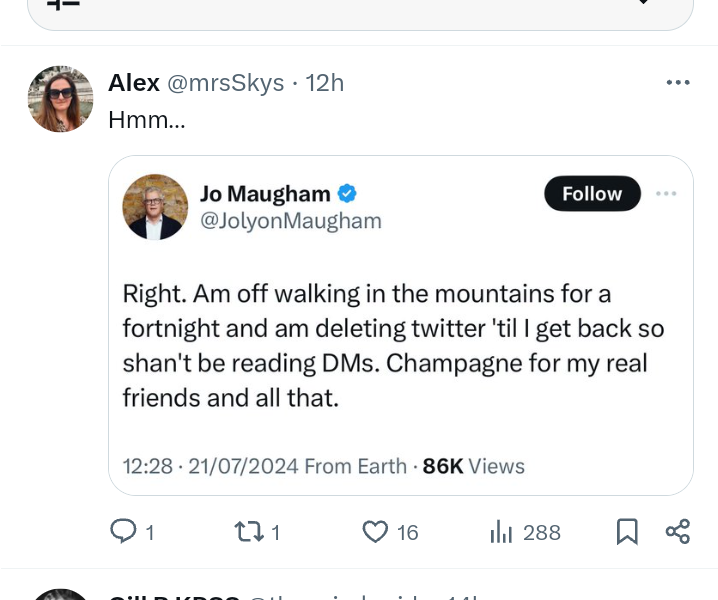Screen dimensions: 718x600
Task: Click the 12h timestamp on Alex's tweet
Action: [325, 83]
